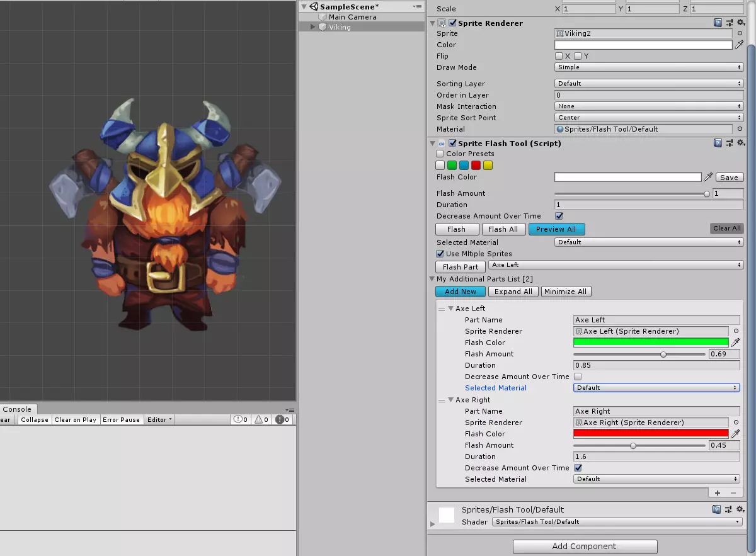Collapse Axe Left foldout arrow
This screenshot has width=756, height=556.
[451, 309]
